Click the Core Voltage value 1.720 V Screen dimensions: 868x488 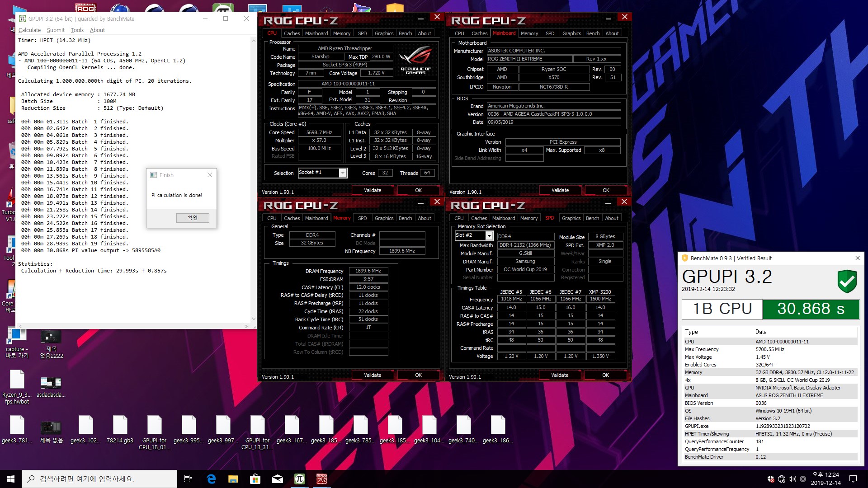[376, 73]
